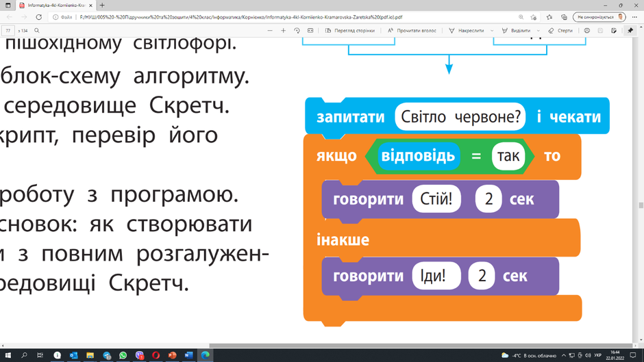Rotate the PDF page
This screenshot has width=644, height=362.
pyautogui.click(x=297, y=31)
